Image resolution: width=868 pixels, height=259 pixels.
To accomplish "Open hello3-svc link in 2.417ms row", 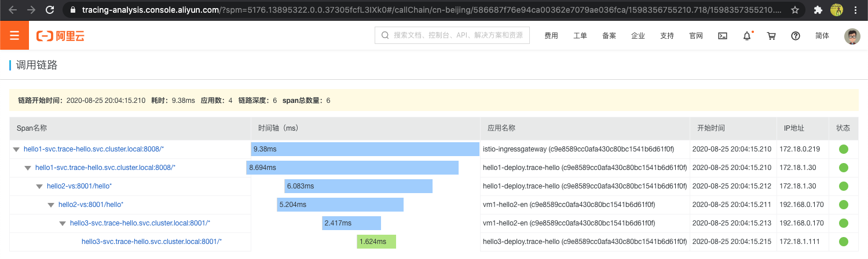I will [x=140, y=223].
